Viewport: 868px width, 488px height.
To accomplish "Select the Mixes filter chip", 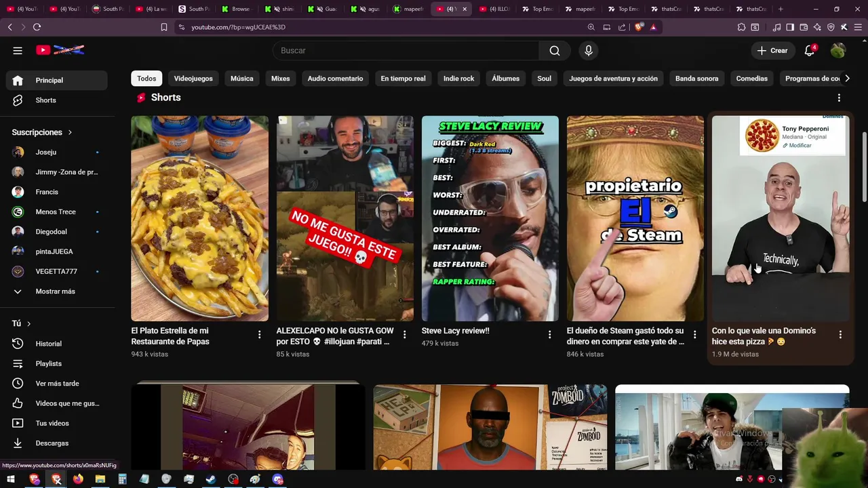I will point(281,79).
